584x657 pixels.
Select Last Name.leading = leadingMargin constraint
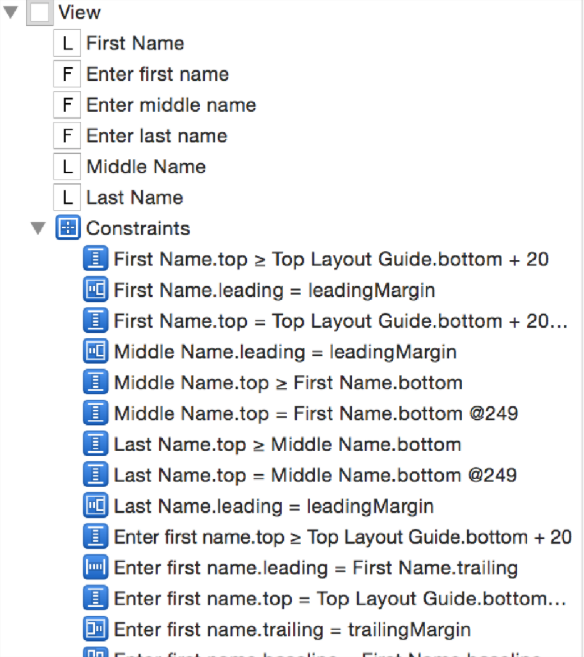pyautogui.click(x=274, y=506)
